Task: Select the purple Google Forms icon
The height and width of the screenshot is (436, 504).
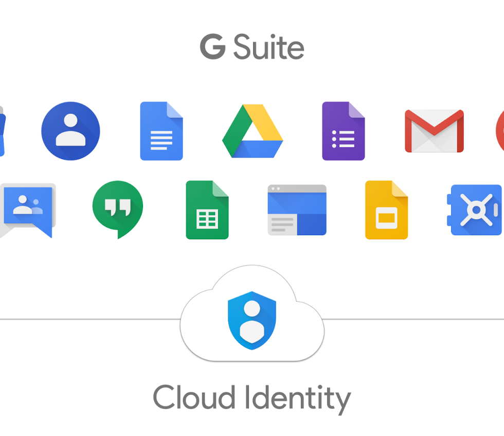Action: (x=344, y=131)
